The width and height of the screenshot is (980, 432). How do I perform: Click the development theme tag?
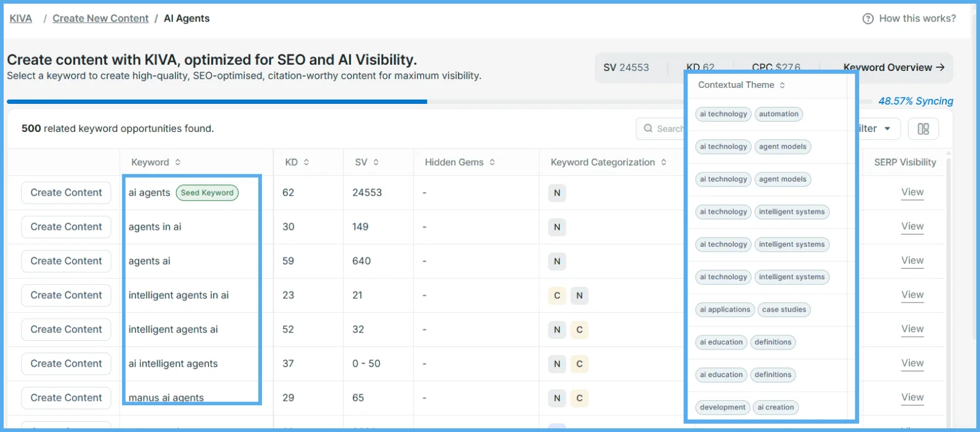point(722,408)
